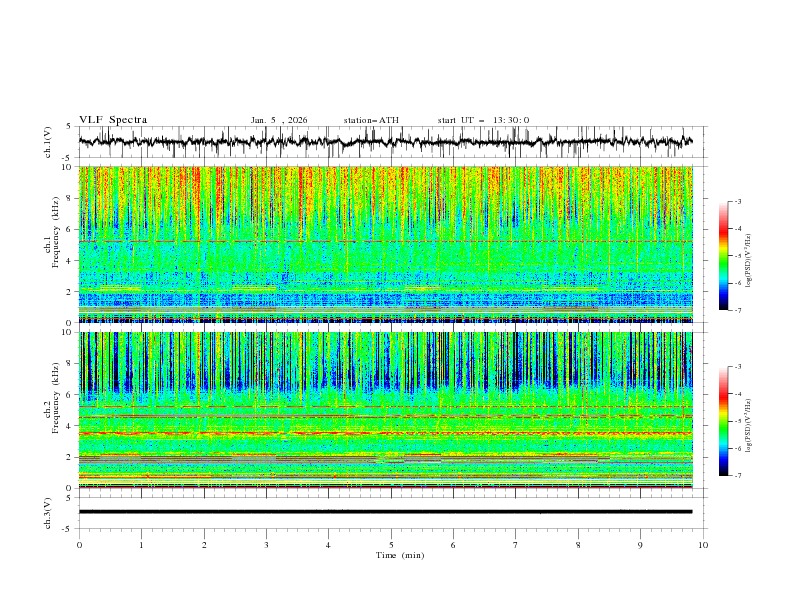Select the Jan. 5, 2026 date label
Screen dimensions: 792x612
click(x=279, y=120)
